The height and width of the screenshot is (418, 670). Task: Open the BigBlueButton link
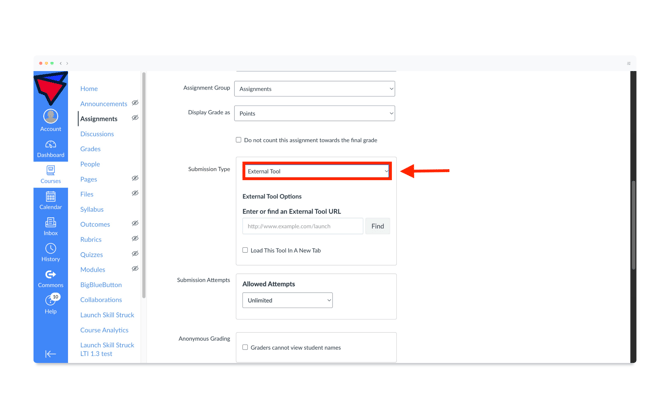coord(101,285)
